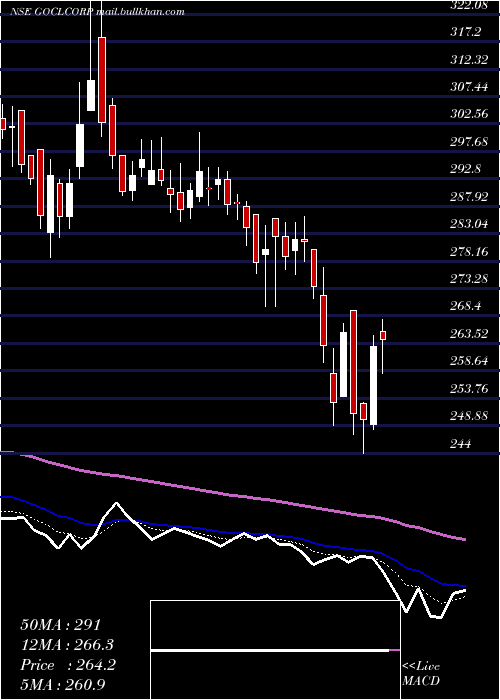
Task: Click the 5MA : 260.9 value
Action: 63,685
